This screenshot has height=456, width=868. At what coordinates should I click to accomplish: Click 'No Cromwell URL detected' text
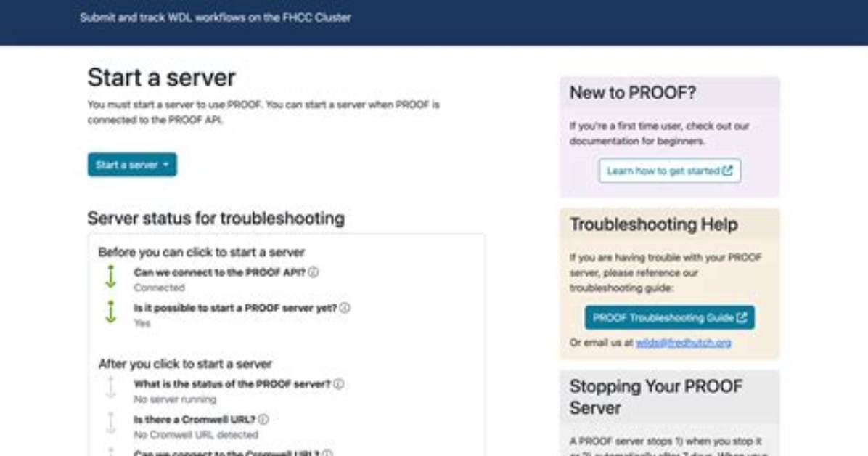(195, 434)
